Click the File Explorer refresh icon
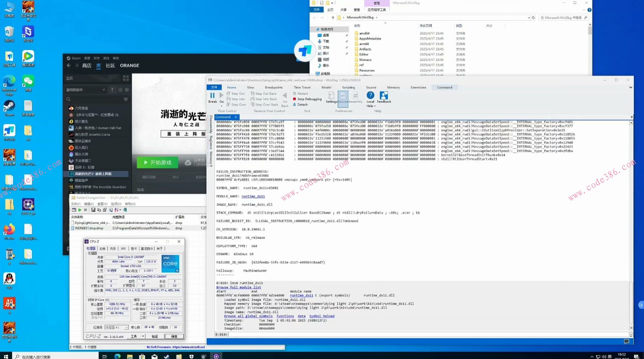The width and height of the screenshot is (644, 359). coord(534,17)
